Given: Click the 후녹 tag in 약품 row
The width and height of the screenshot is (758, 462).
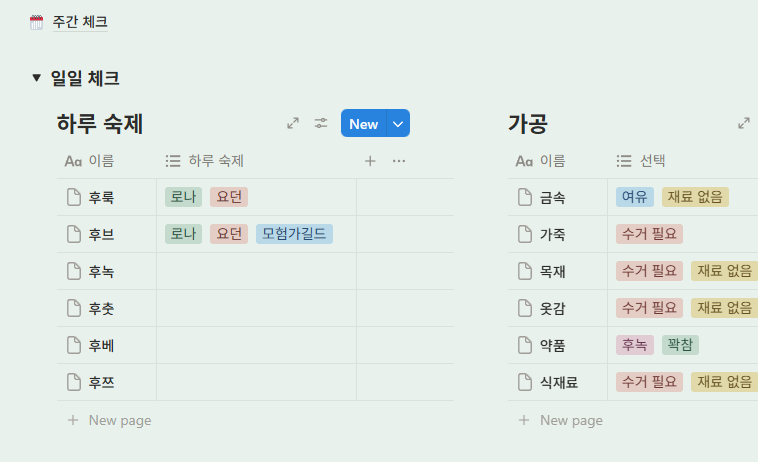Looking at the screenshot, I should point(635,345).
